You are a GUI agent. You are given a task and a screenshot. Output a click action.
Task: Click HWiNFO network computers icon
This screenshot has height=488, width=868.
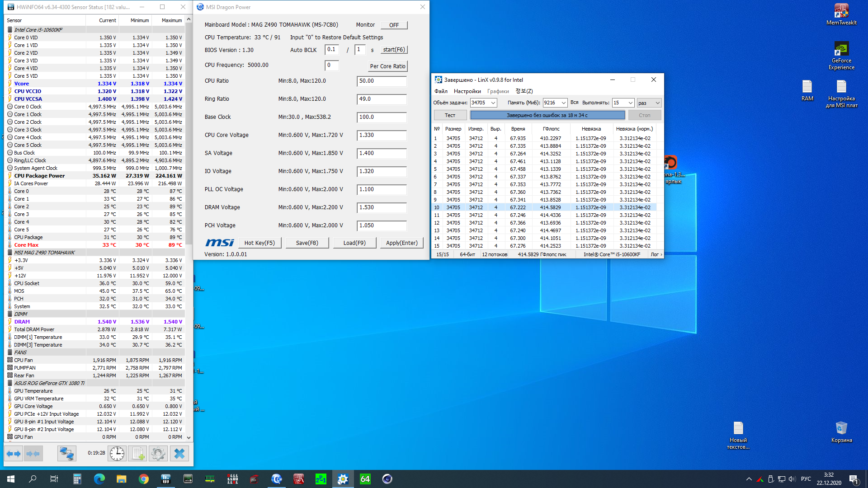(67, 453)
